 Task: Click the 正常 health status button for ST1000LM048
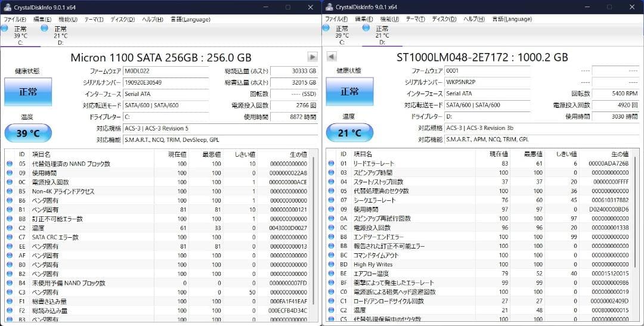tap(349, 92)
